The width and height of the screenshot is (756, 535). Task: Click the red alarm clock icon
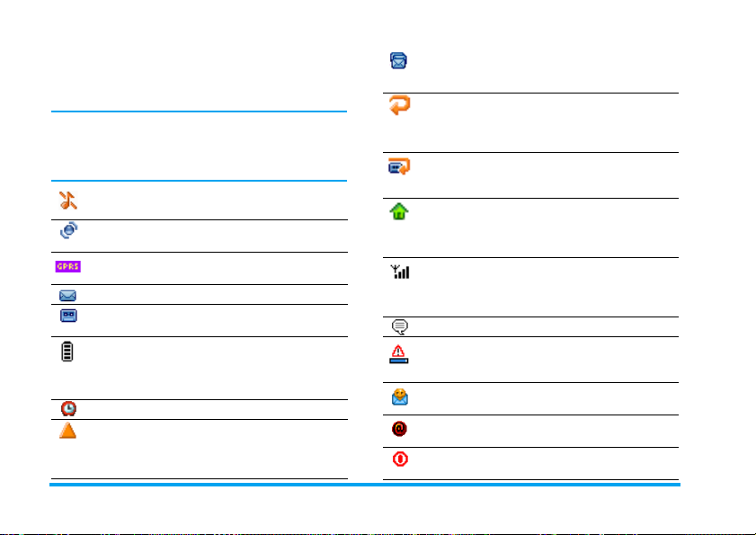pos(68,408)
